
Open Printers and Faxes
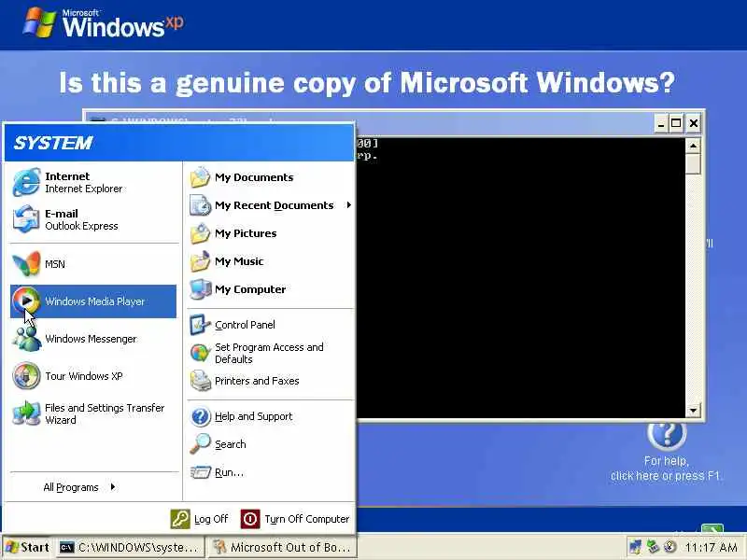[270, 381]
